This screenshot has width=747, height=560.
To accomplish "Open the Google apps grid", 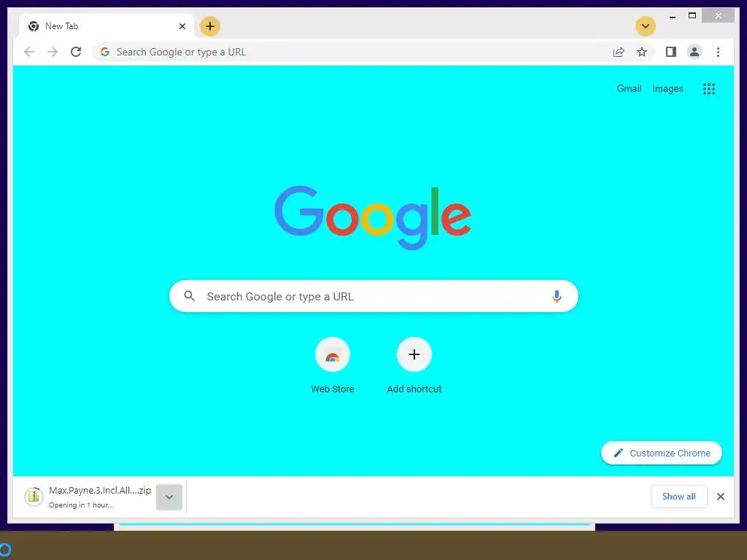I will pos(709,88).
